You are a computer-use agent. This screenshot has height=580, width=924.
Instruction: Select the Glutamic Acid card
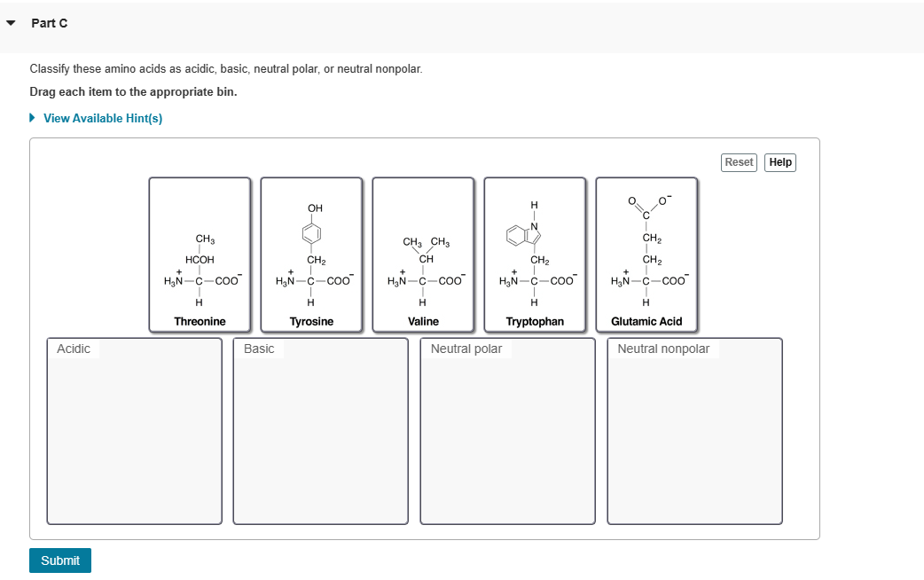646,255
